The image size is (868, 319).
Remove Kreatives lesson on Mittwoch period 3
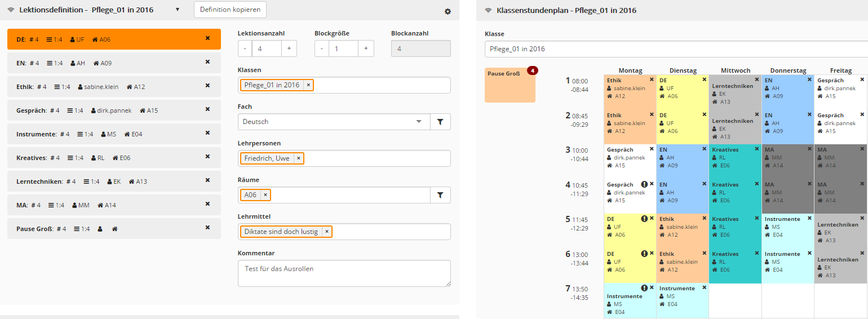pyautogui.click(x=757, y=149)
